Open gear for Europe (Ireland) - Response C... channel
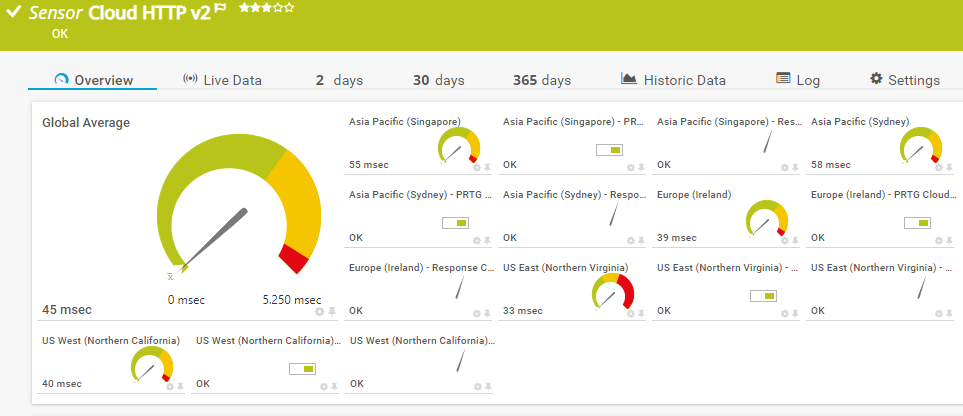The width and height of the screenshot is (963, 416). coord(477,313)
